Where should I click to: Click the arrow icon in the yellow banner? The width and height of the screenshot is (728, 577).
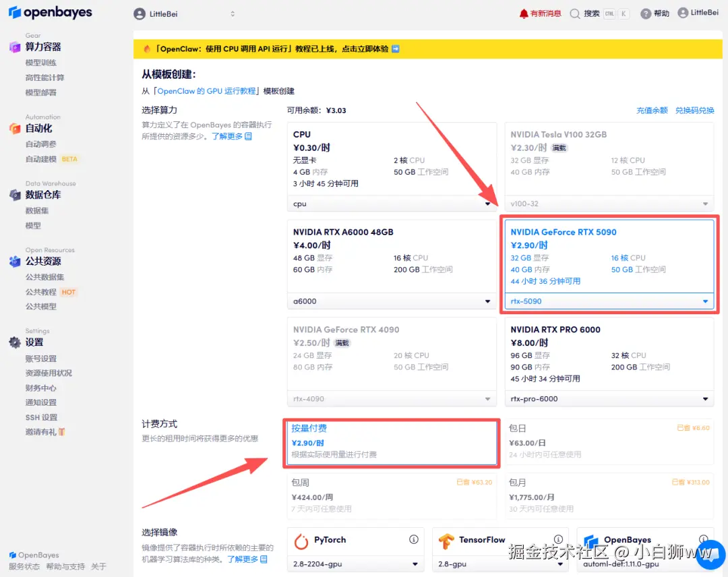point(396,49)
